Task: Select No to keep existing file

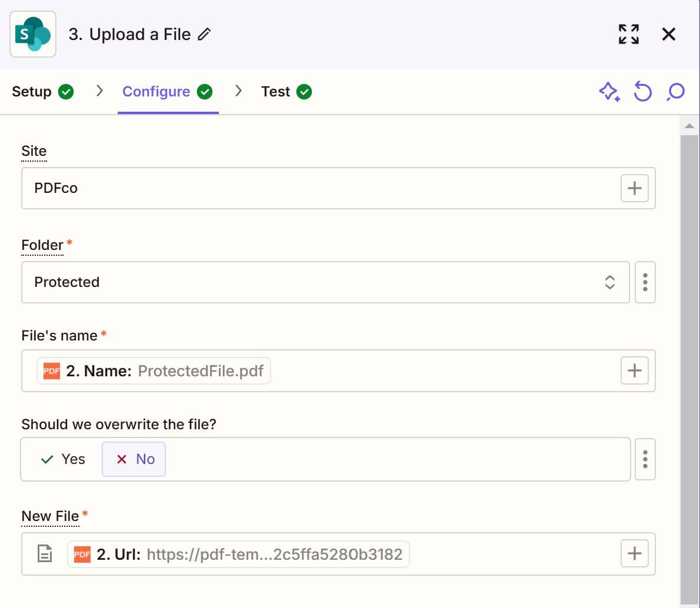Action: [134, 459]
